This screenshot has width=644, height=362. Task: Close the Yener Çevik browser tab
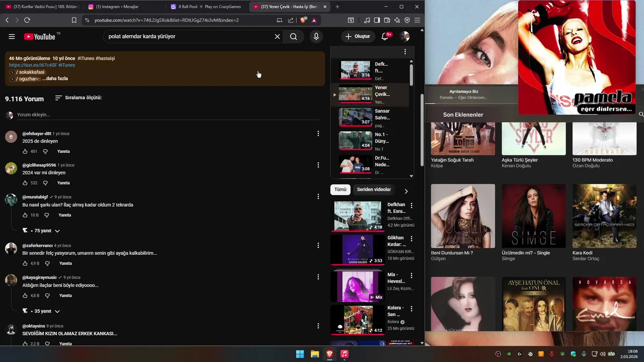(325, 7)
